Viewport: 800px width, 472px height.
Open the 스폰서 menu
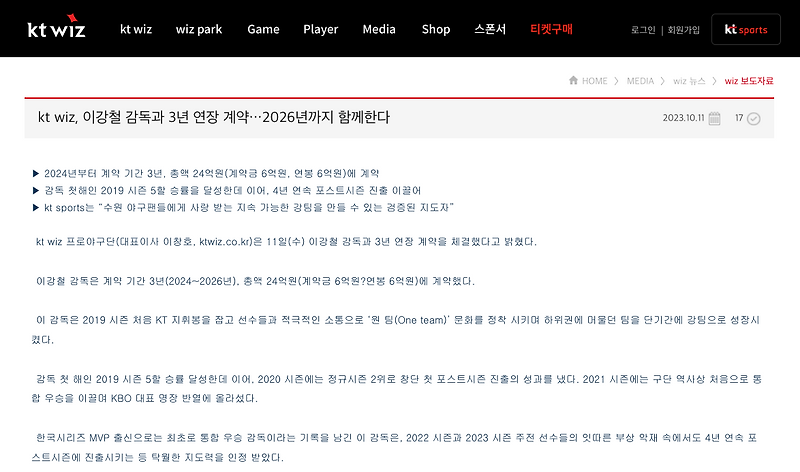(x=490, y=29)
